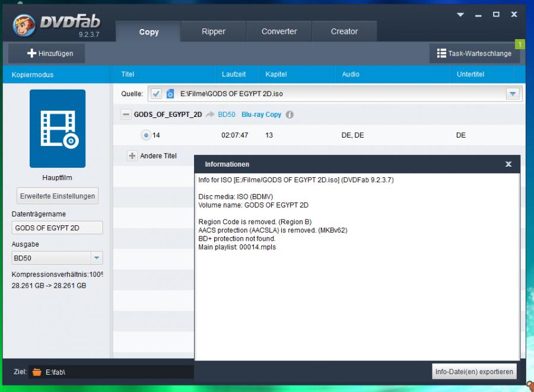The width and height of the screenshot is (534, 392).
Task: Click the Blu-ray Copy link
Action: pos(261,114)
